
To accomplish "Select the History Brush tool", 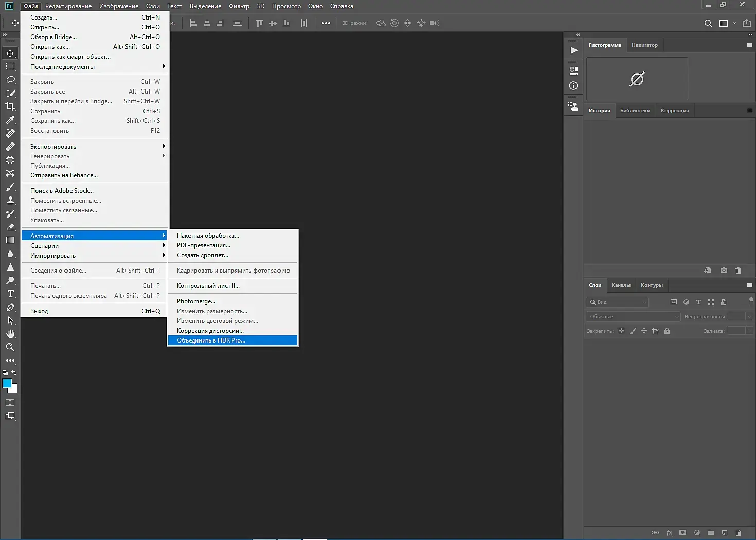I will click(10, 213).
